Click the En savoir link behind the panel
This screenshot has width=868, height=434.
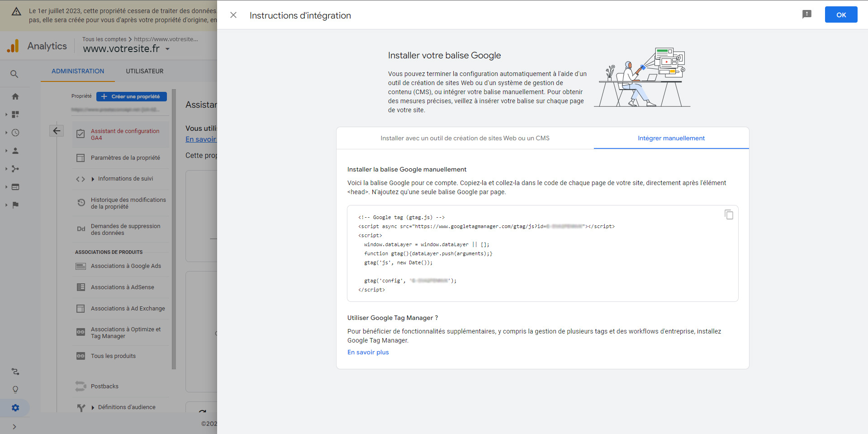point(201,139)
